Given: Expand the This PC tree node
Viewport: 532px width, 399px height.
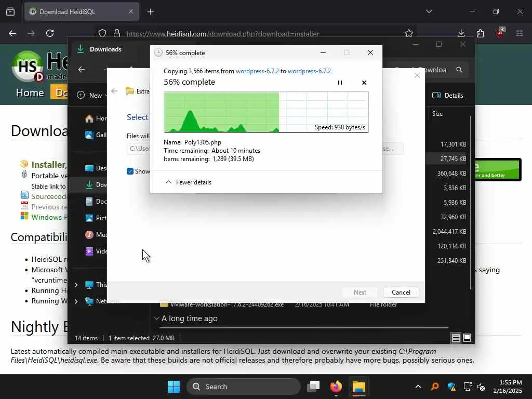Looking at the screenshot, I should 76,285.
